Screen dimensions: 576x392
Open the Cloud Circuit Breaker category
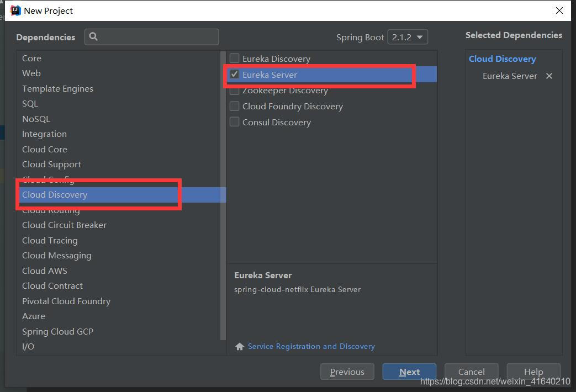[118, 225]
